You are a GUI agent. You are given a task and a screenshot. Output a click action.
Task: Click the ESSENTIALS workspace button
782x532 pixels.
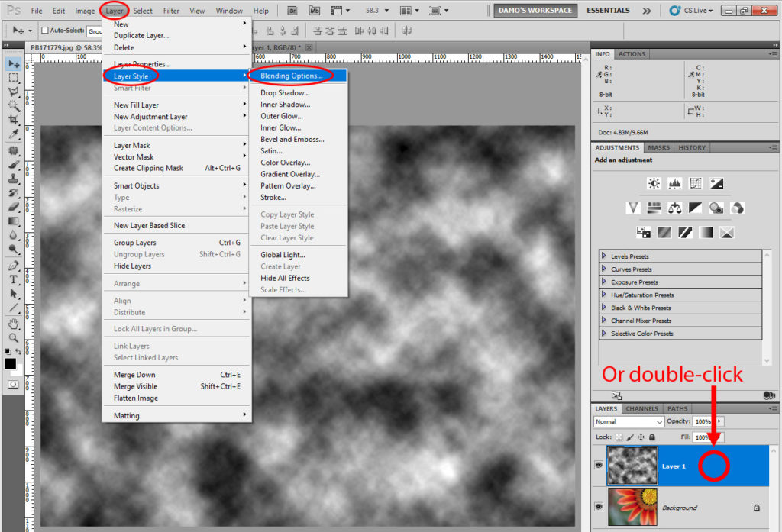tap(608, 11)
